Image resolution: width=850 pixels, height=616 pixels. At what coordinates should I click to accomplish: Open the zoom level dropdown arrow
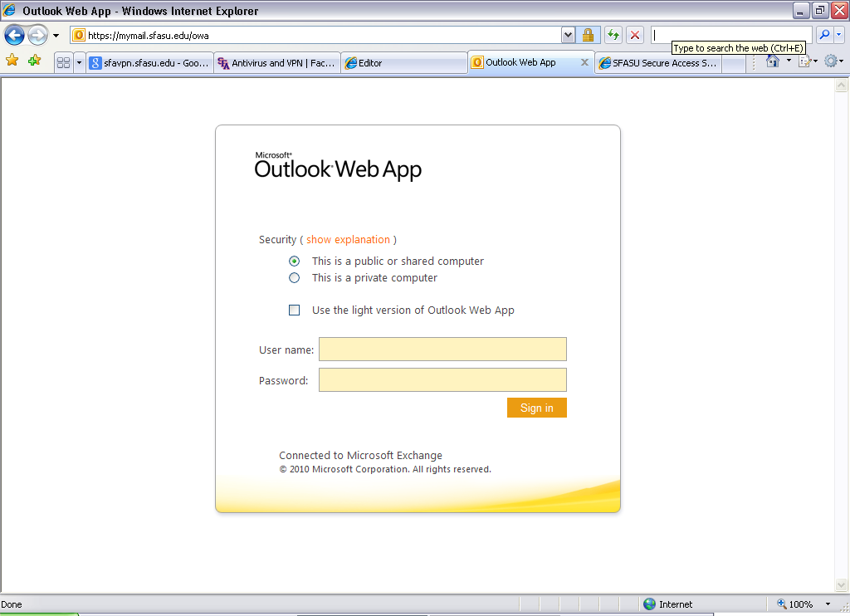pos(828,604)
